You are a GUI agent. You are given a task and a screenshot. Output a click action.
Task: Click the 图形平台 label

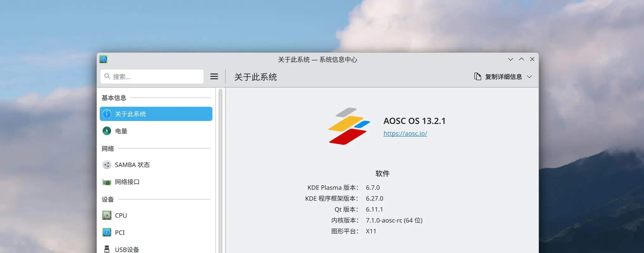pyautogui.click(x=345, y=231)
